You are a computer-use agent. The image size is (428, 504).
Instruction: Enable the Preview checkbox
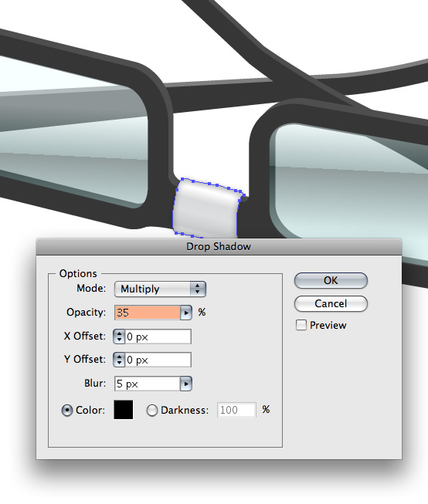[301, 325]
